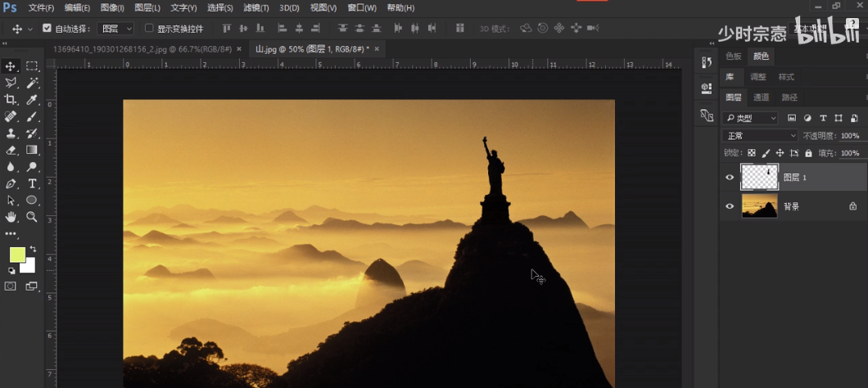Select the Zoom magnifier tool

pyautogui.click(x=32, y=216)
